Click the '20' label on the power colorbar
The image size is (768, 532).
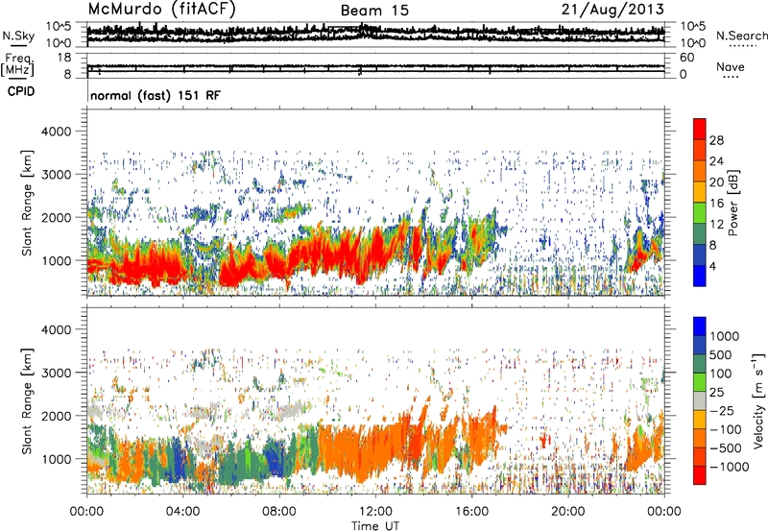coord(716,182)
